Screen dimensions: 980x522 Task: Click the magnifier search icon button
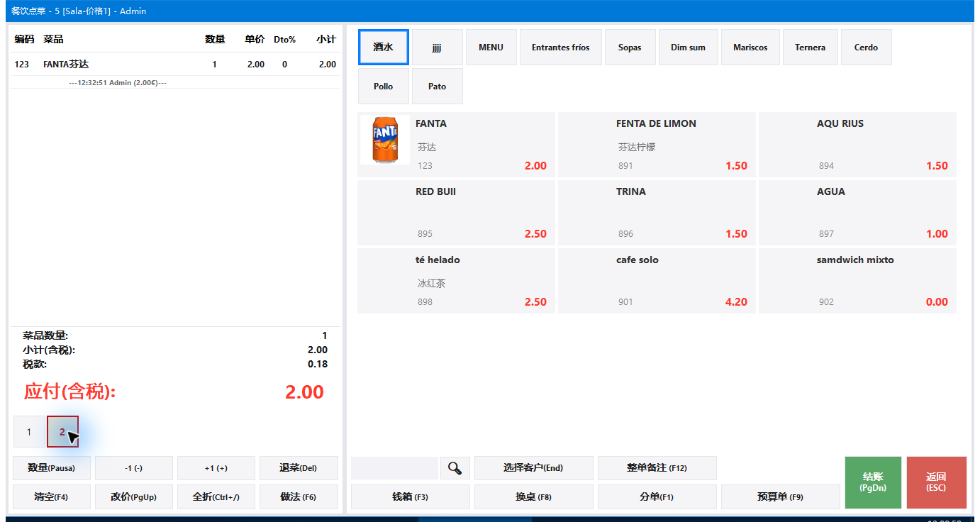(x=455, y=468)
